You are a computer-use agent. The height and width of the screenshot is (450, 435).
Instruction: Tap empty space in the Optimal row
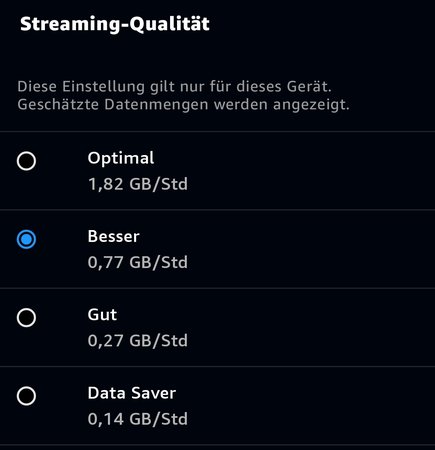tap(310, 171)
